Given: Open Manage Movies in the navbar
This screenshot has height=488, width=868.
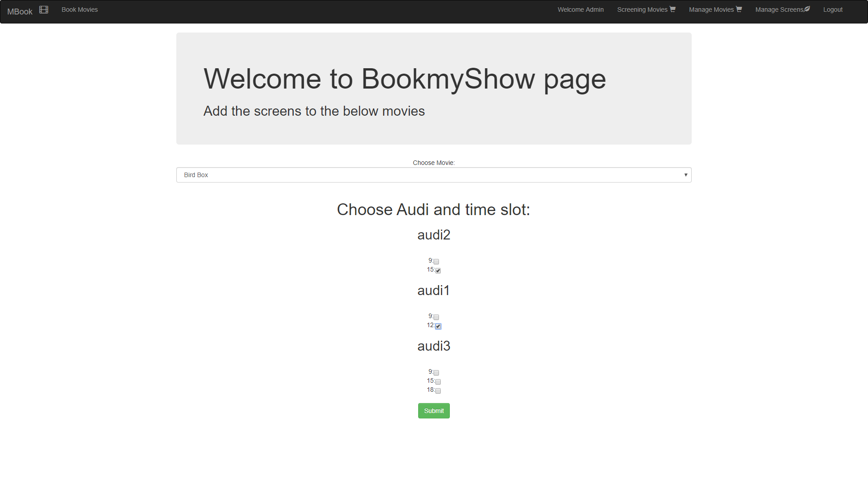Looking at the screenshot, I should tap(715, 9).
